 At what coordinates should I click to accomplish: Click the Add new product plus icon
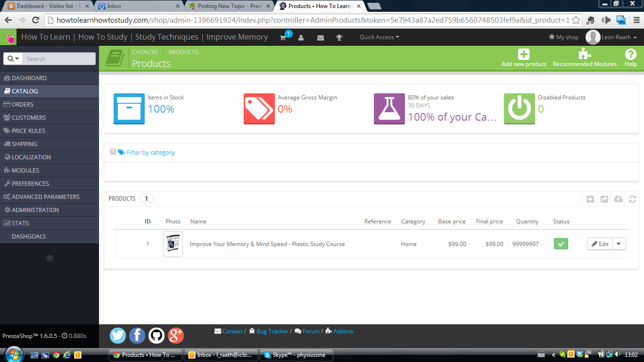[x=524, y=54]
